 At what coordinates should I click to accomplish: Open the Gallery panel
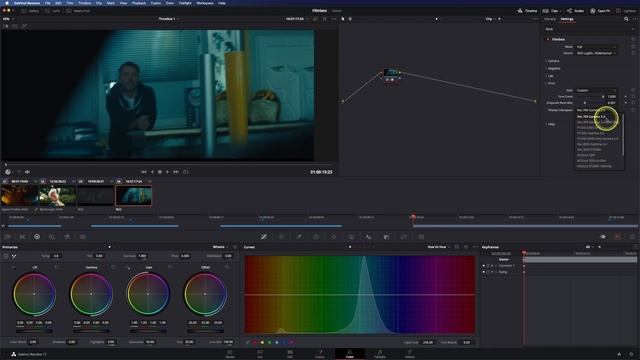click(30, 11)
